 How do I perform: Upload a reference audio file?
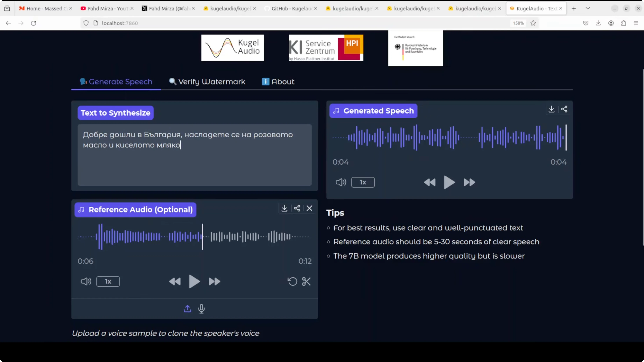pyautogui.click(x=187, y=309)
